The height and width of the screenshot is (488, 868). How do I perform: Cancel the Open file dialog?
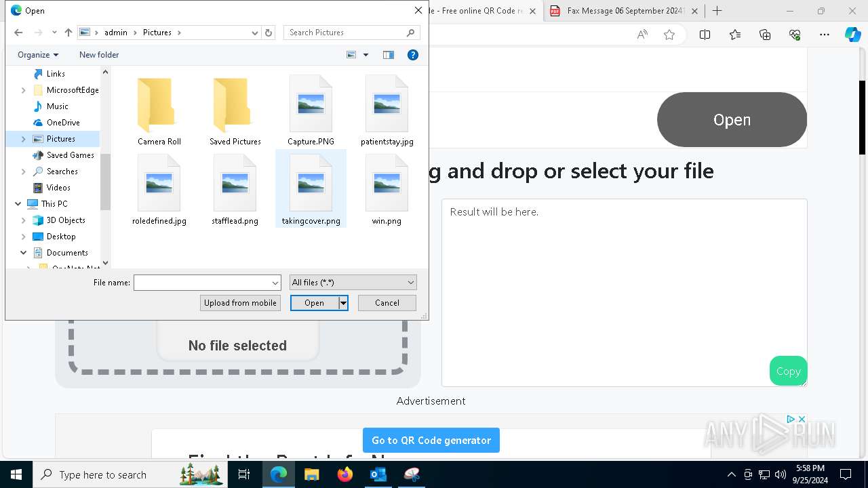pos(387,303)
